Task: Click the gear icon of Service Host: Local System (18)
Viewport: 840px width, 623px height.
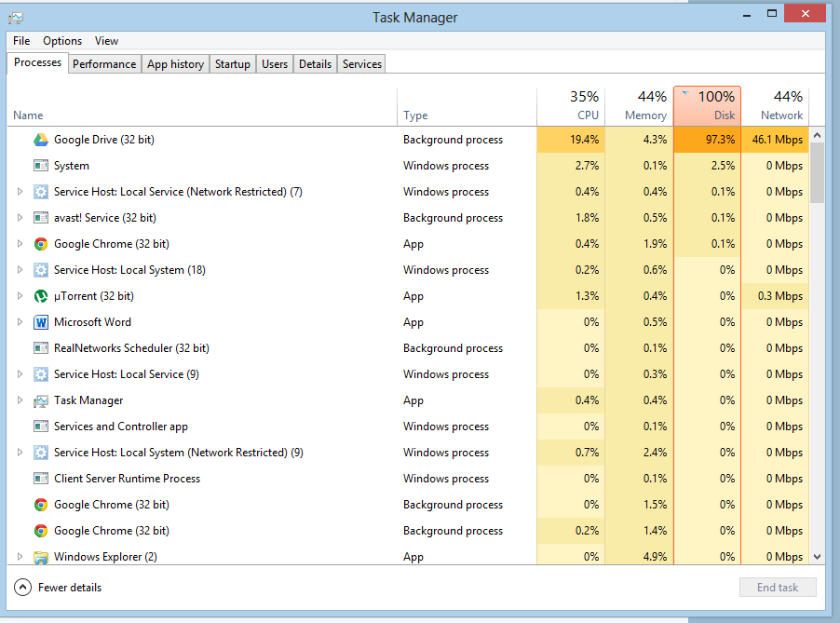Action: coord(41,270)
